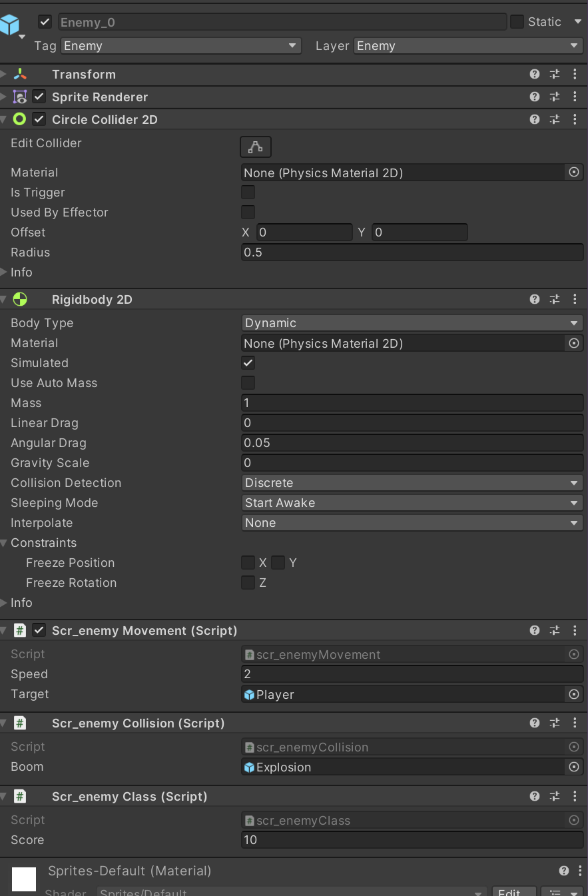Open Scr_enemy Class preset settings icon
Image resolution: width=588 pixels, height=896 pixels.
(x=554, y=796)
